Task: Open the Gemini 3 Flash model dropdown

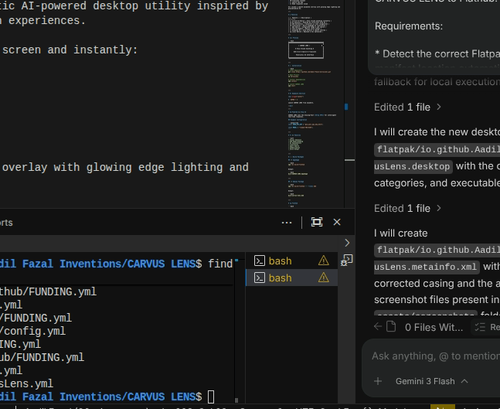Action: tap(432, 381)
